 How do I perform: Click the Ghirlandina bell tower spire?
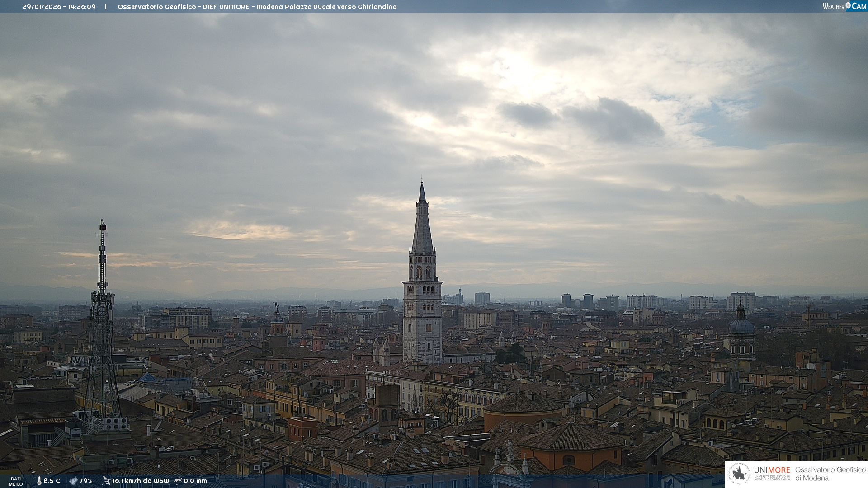422,226
